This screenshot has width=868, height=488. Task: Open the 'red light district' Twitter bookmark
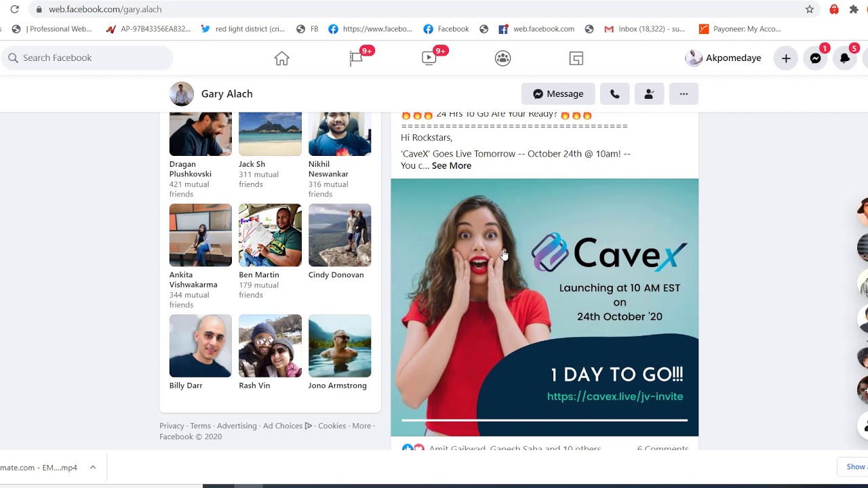[x=243, y=29]
